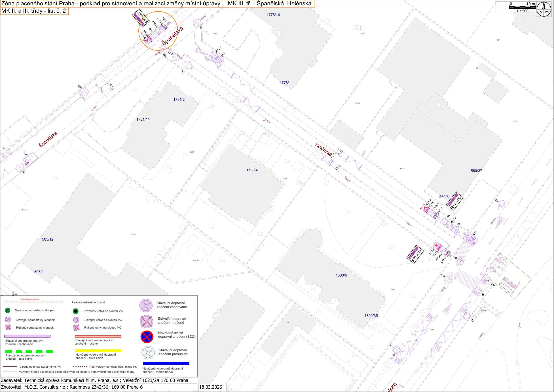
Task: Click the purple 'zachované' horizontal marking swatch
Action: coord(27,336)
